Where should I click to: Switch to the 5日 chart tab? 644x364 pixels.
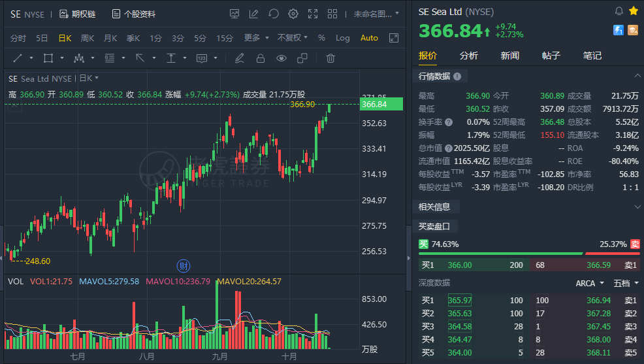pos(42,38)
